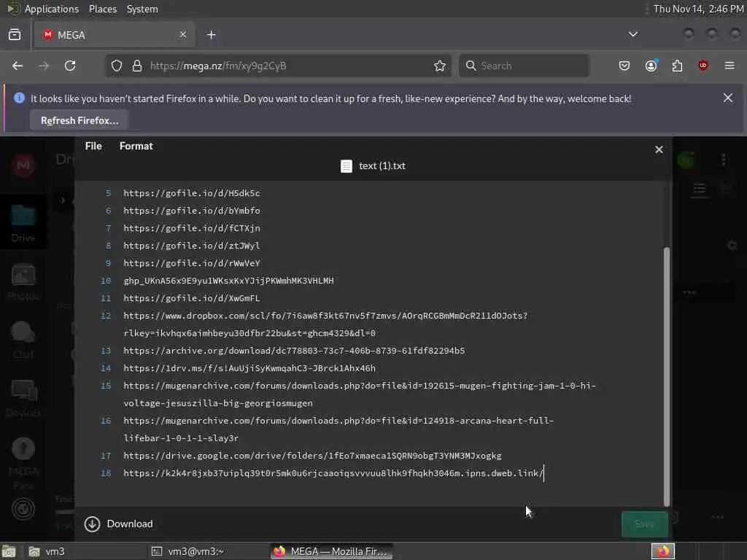Switch to vm3 file manager taskbar item
This screenshot has height=560, width=747.
click(86, 551)
